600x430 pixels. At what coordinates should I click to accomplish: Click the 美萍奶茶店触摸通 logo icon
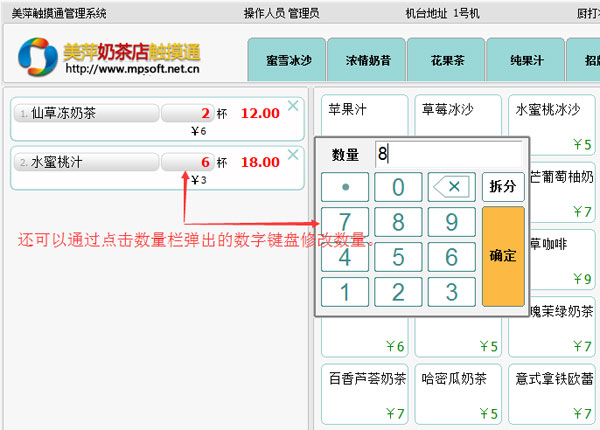(39, 57)
